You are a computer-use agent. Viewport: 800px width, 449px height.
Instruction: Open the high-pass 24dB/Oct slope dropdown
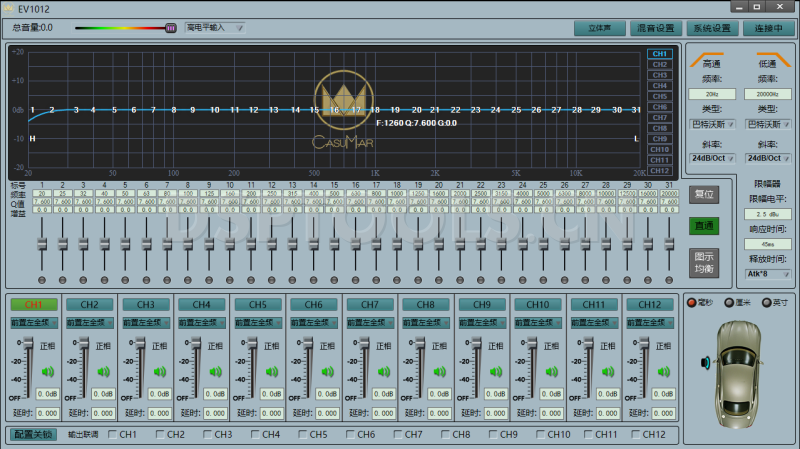pyautogui.click(x=711, y=157)
